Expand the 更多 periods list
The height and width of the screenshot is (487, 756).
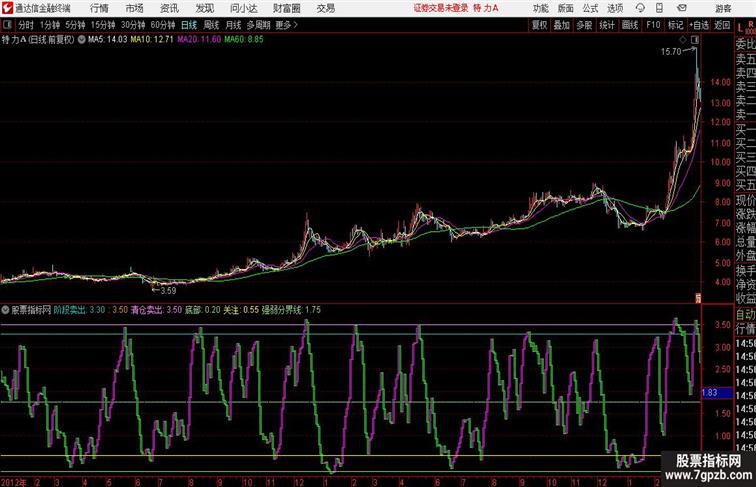tap(286, 25)
